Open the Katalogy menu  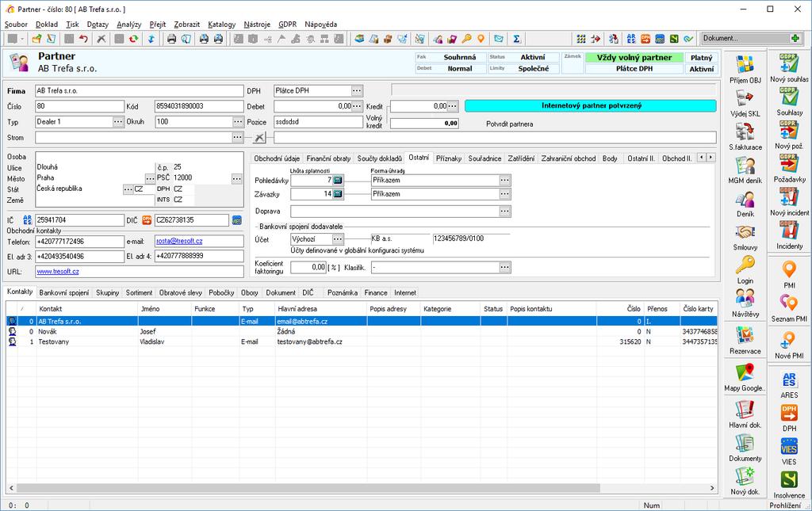point(222,25)
